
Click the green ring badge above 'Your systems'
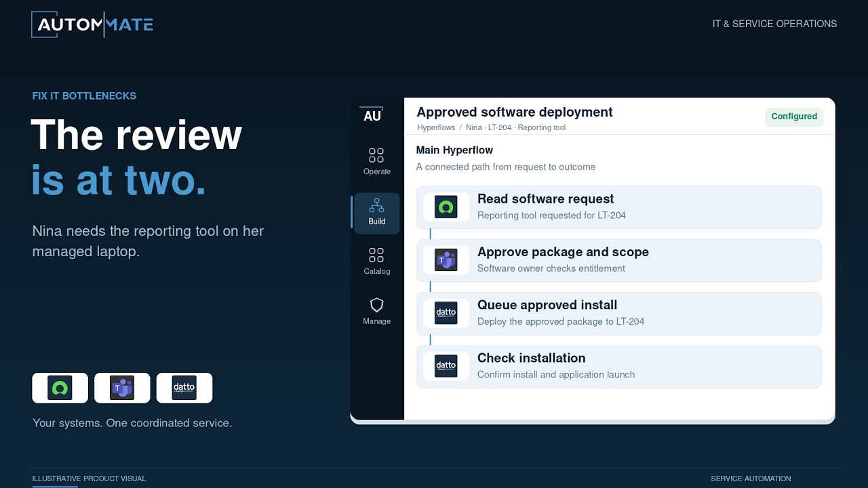click(60, 388)
